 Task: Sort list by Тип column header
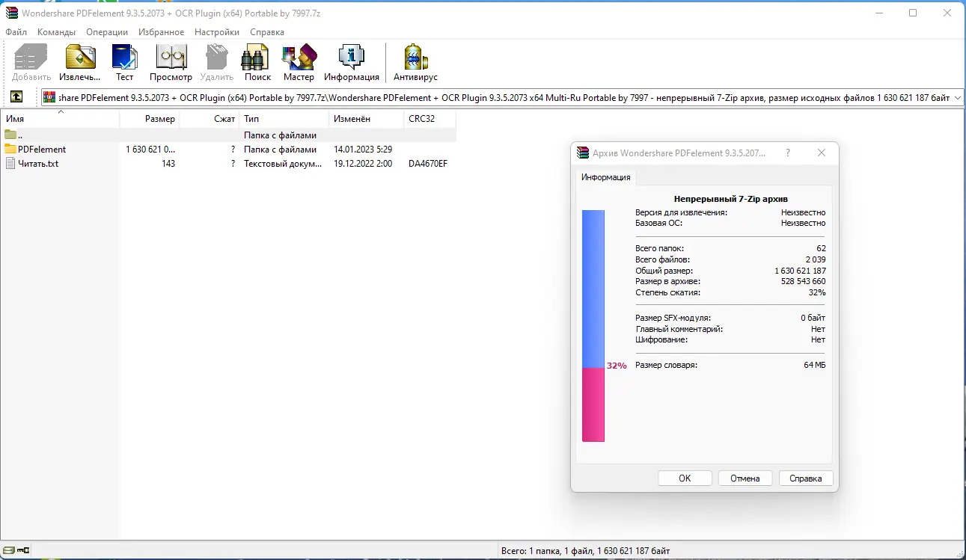pos(284,119)
